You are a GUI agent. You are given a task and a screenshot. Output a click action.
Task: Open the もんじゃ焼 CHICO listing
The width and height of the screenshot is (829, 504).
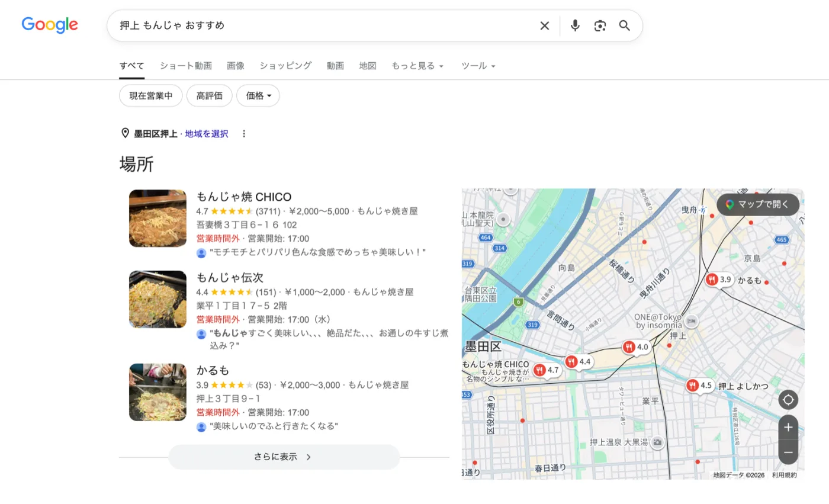click(244, 197)
